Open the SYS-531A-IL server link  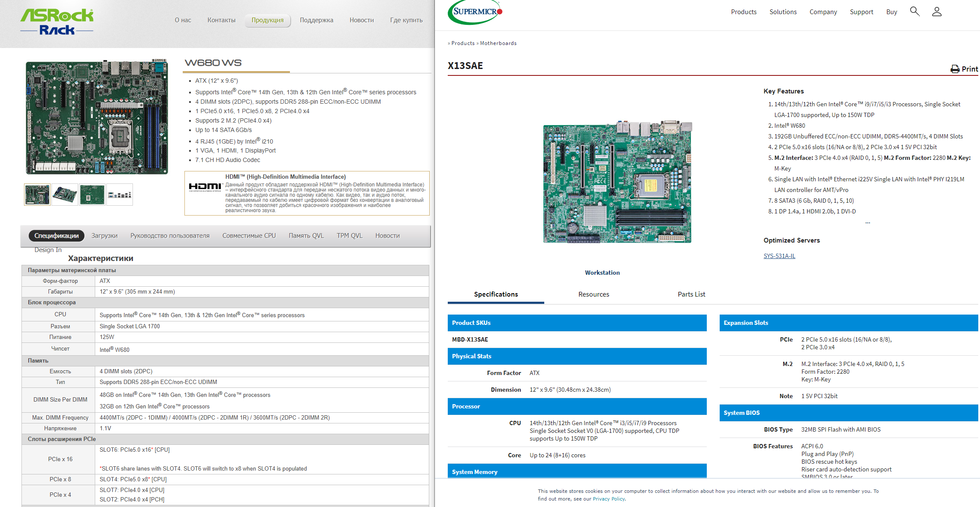[x=779, y=256]
